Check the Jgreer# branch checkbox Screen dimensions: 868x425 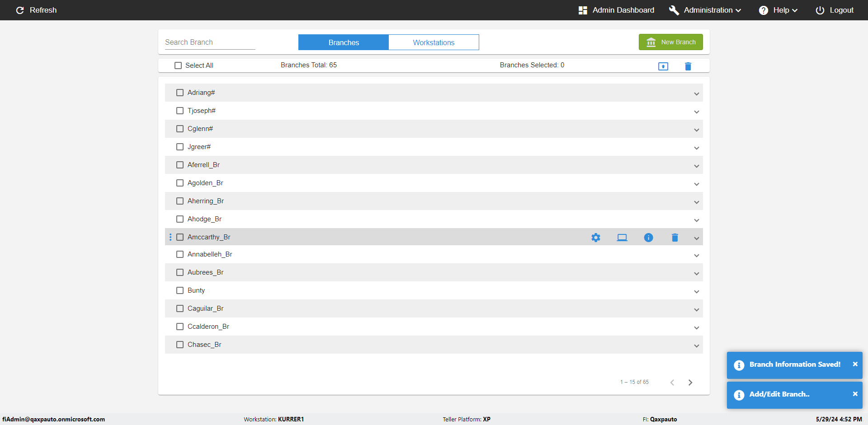180,147
